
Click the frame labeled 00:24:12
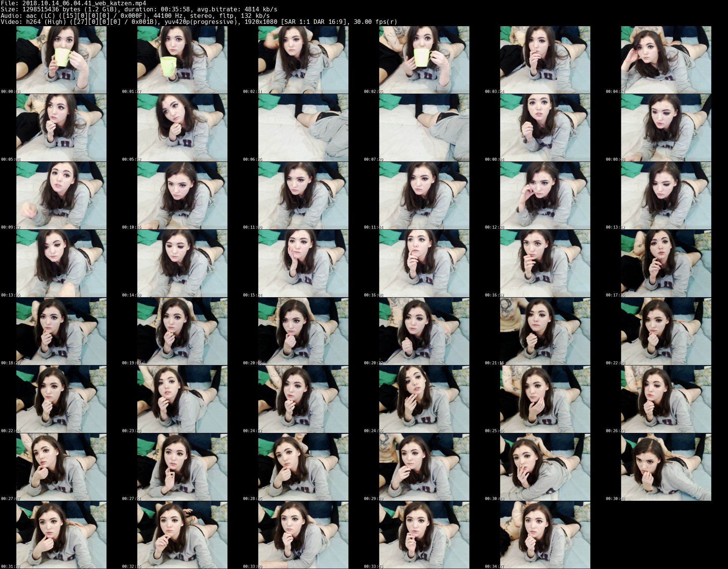pos(303,399)
